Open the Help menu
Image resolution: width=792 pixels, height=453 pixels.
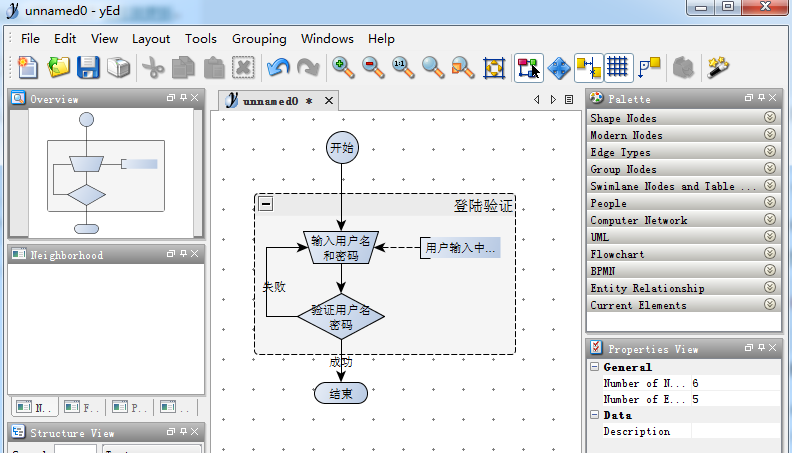[x=381, y=39]
